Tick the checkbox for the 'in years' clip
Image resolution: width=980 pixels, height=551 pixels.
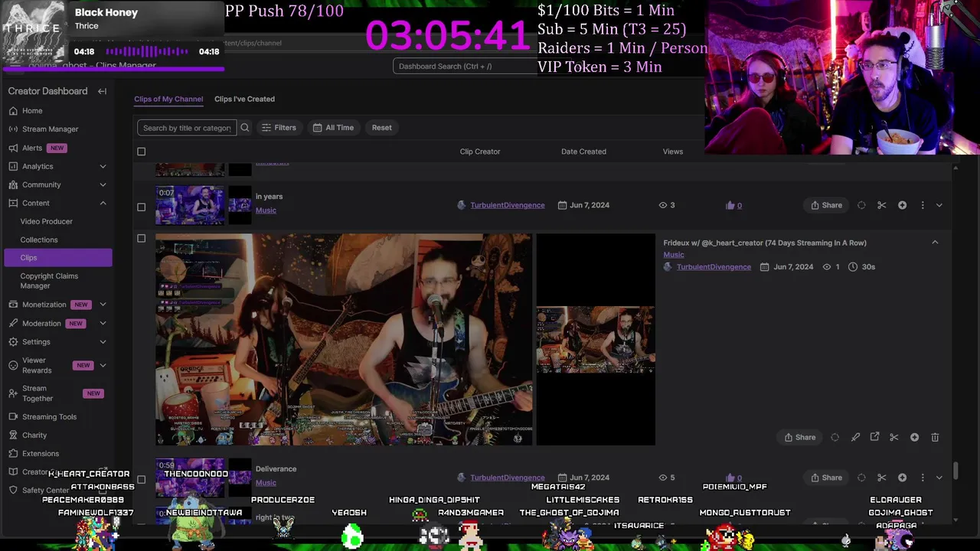pos(141,207)
